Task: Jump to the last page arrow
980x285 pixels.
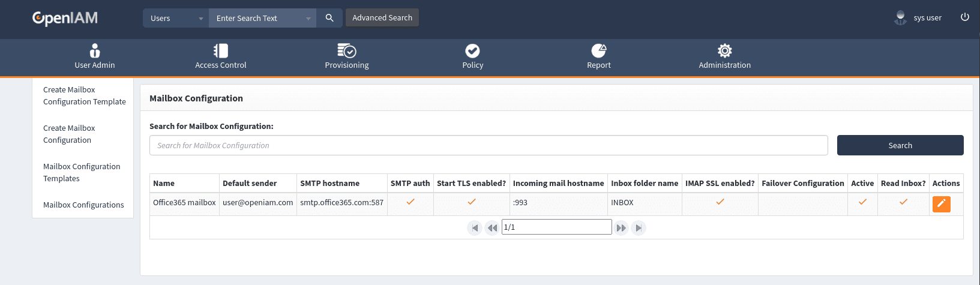Action: 639,228
